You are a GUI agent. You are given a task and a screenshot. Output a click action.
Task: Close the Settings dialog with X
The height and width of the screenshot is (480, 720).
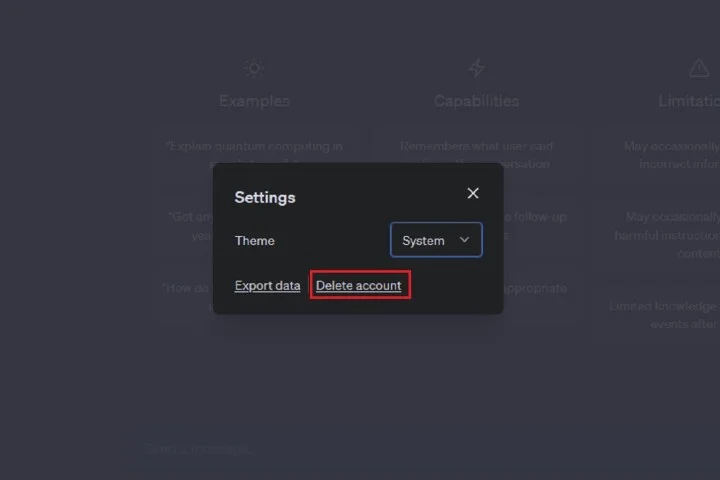tap(473, 193)
